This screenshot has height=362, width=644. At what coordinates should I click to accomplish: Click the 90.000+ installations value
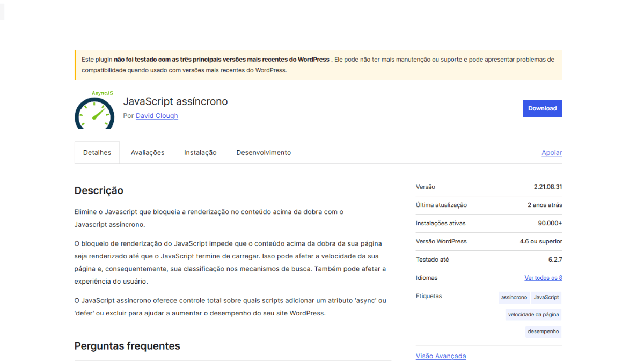[550, 223]
